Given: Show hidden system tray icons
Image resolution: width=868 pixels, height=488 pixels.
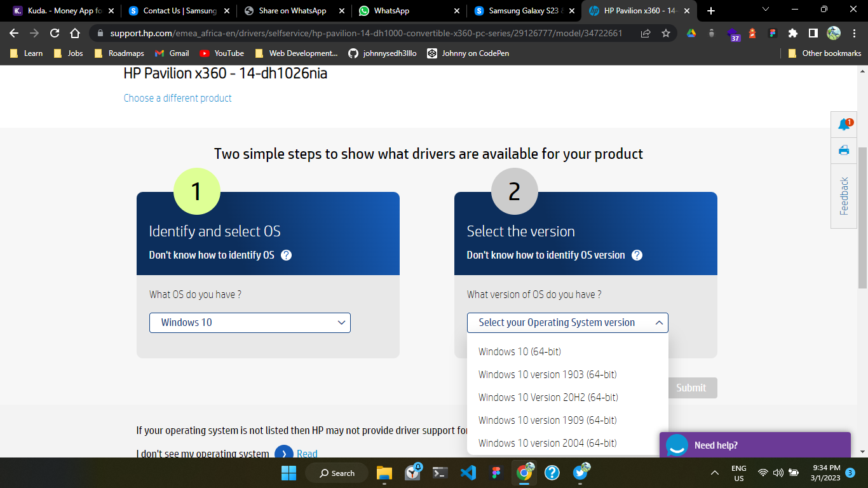Looking at the screenshot, I should click(715, 473).
